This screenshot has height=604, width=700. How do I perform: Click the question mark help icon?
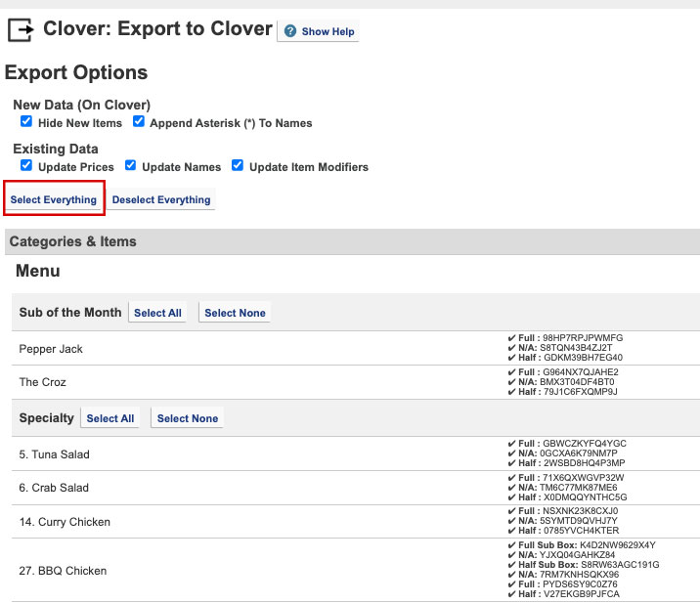pyautogui.click(x=290, y=31)
